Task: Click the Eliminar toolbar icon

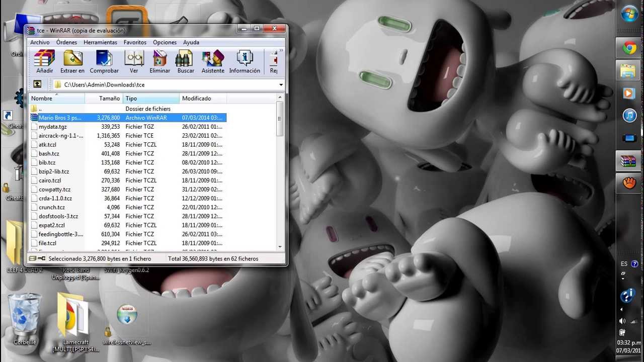Action: pyautogui.click(x=159, y=62)
